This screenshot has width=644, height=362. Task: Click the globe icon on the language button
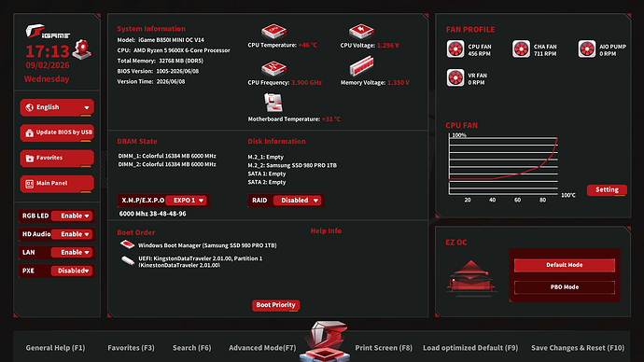tap(29, 107)
